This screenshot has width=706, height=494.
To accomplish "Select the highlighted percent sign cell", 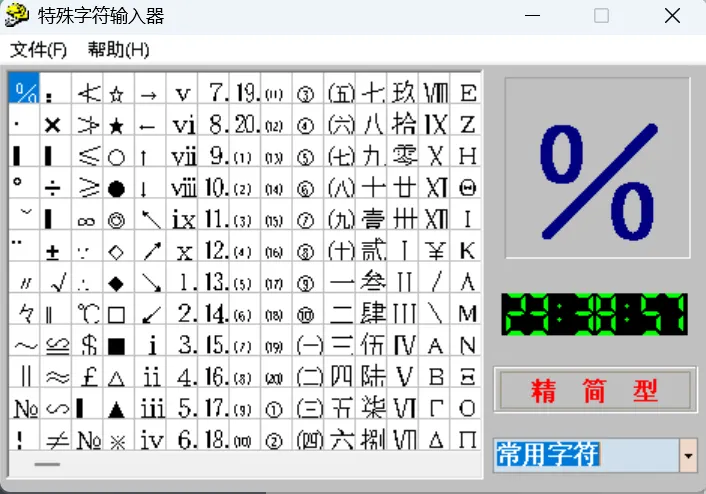I will point(24,88).
